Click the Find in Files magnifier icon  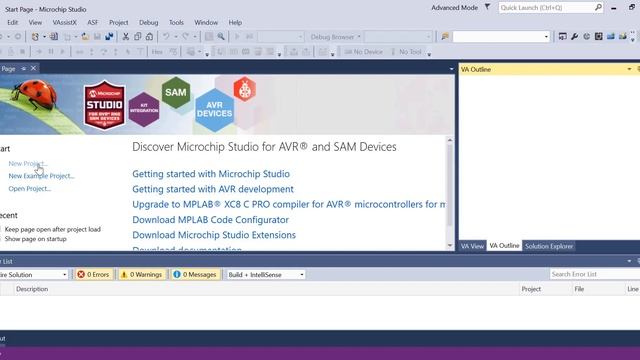point(221,37)
